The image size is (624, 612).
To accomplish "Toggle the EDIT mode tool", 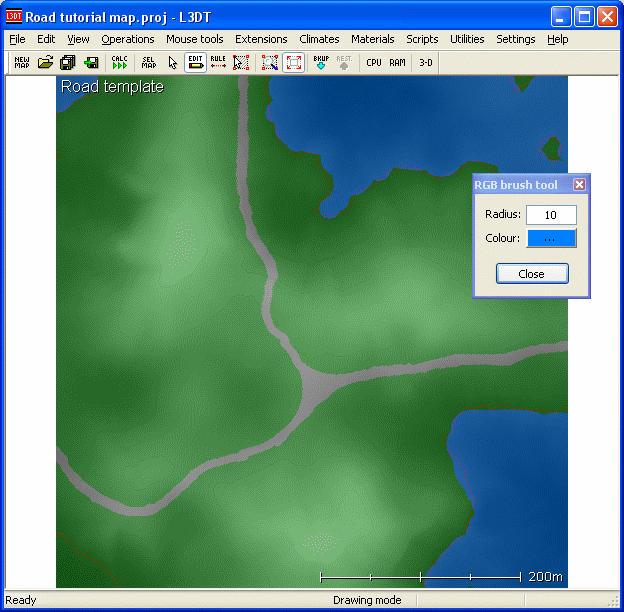I will point(195,62).
